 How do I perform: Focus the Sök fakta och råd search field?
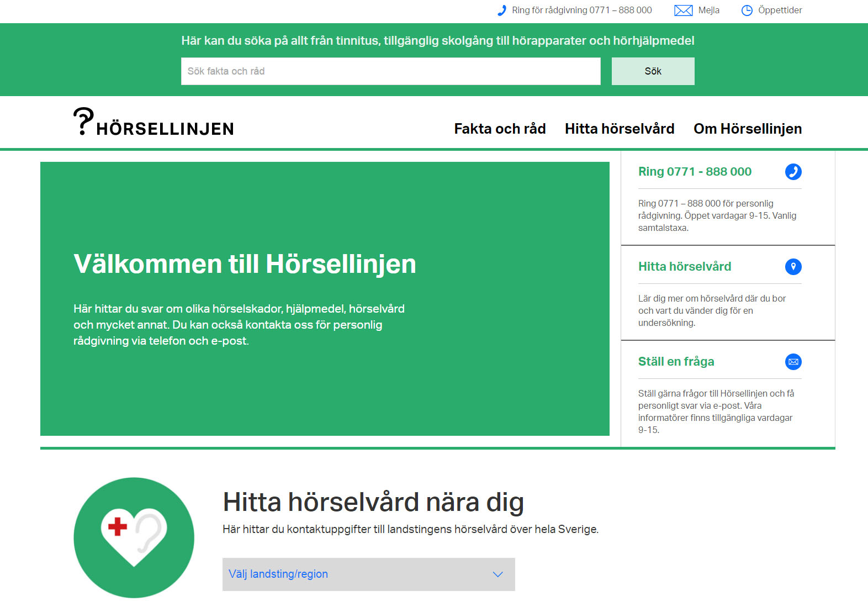click(x=390, y=71)
